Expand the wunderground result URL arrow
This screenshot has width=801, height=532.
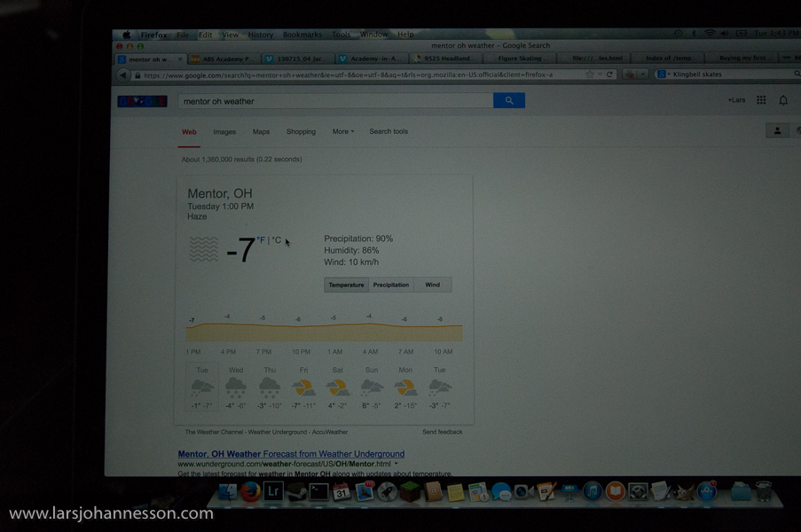click(x=397, y=464)
